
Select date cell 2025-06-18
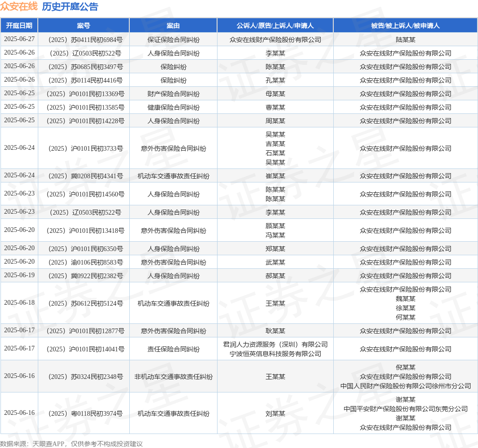click(x=19, y=302)
